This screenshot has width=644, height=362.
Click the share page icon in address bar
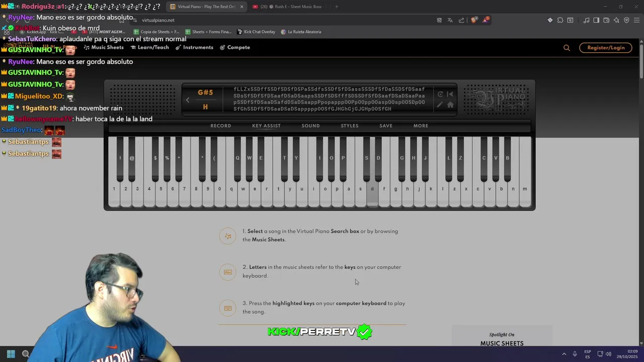click(461, 20)
